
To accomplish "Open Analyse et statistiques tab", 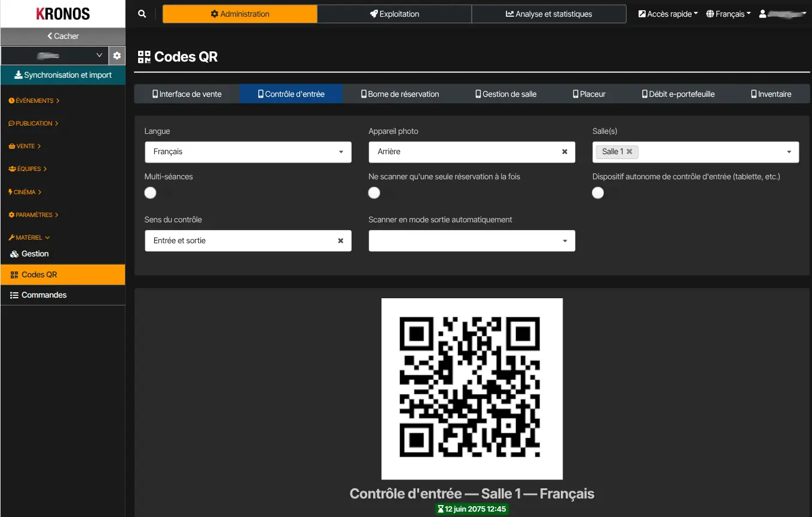I will click(549, 14).
